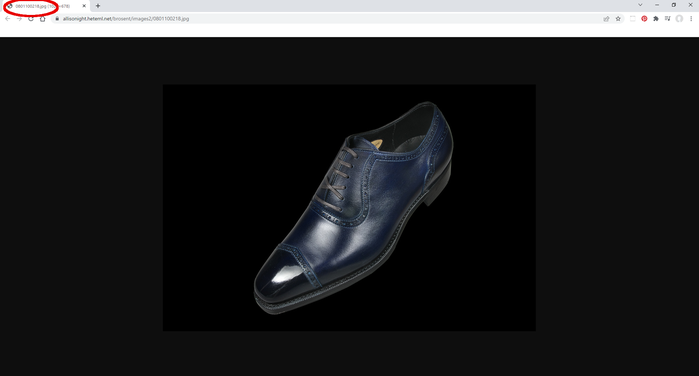Open the red Pinterest extension
The height and width of the screenshot is (376, 699).
[x=644, y=19]
